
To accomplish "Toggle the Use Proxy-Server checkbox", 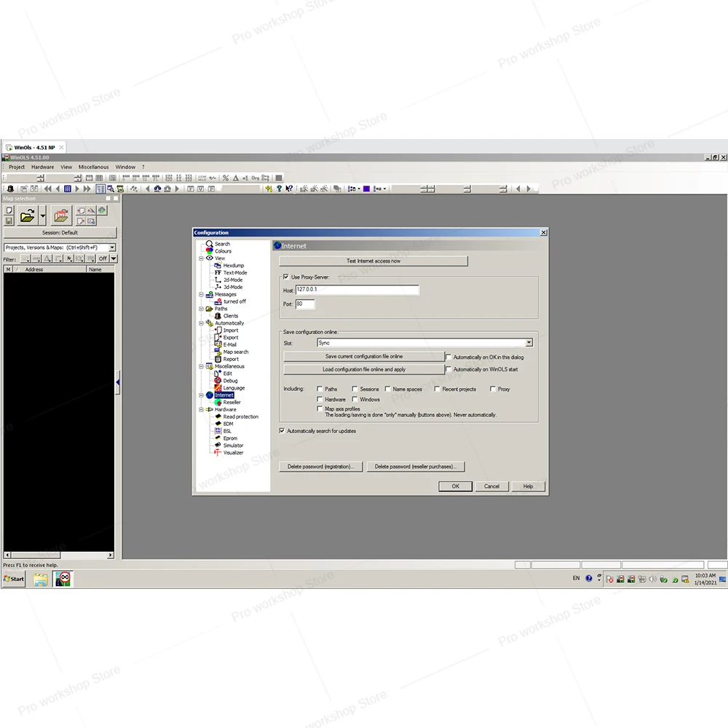I will tap(286, 277).
